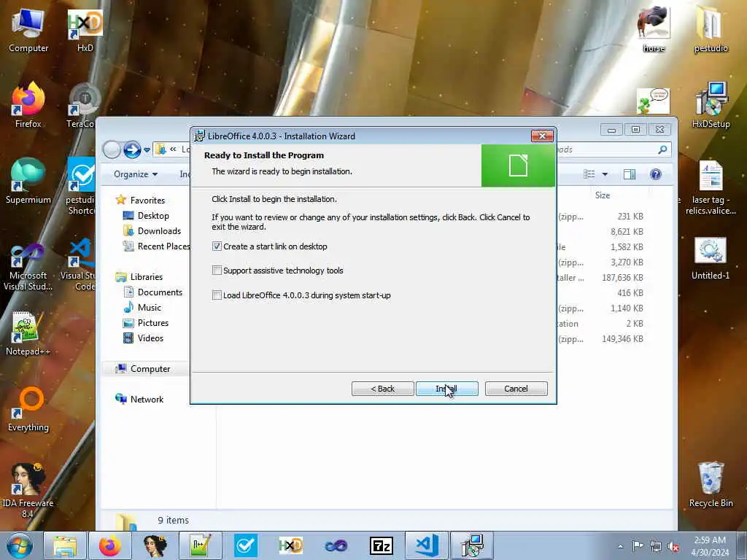
Task: Open 7-Zip from the taskbar
Action: pyautogui.click(x=381, y=545)
